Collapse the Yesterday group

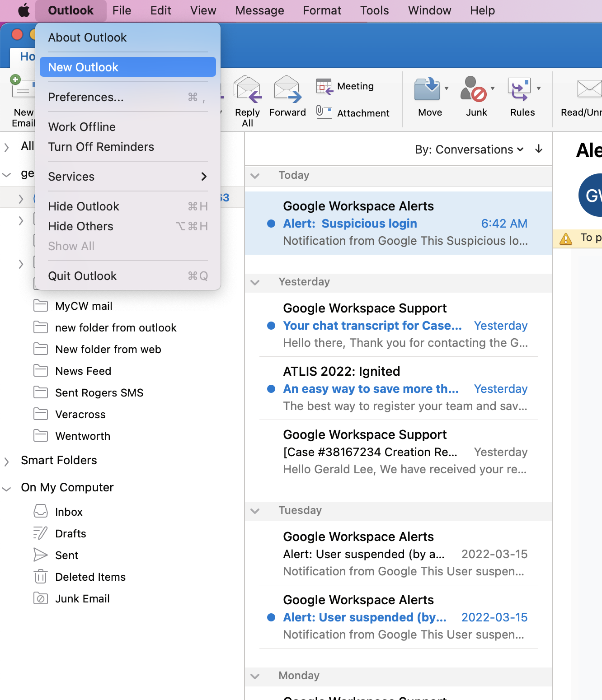click(255, 282)
